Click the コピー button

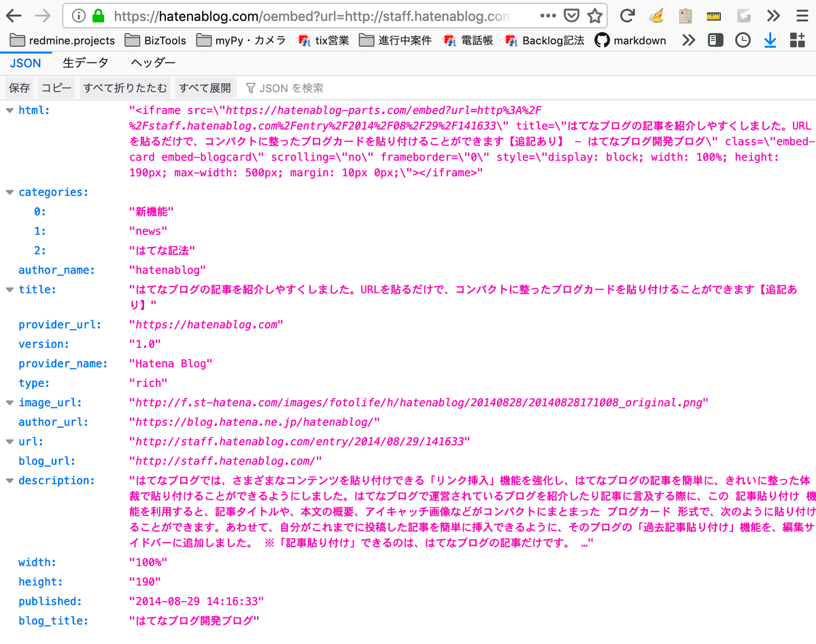pyautogui.click(x=56, y=88)
